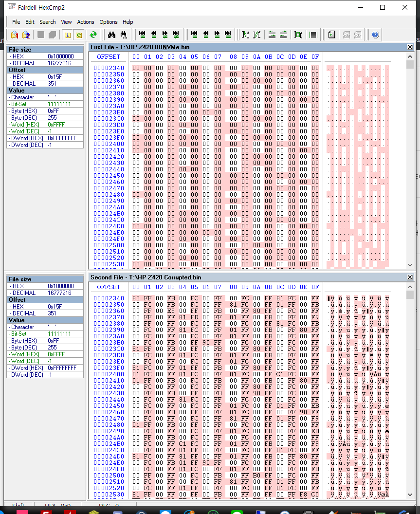Screen dimensions: 420x514
Task: Click the 'Second File - T:\HP Z420 Corrupted.bin' title
Action: tap(146, 277)
